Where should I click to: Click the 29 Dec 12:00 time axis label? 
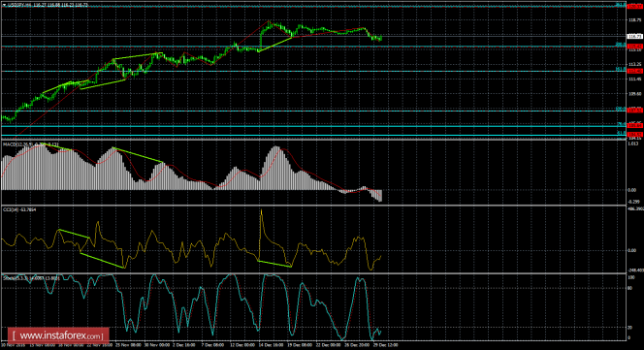pos(385,345)
